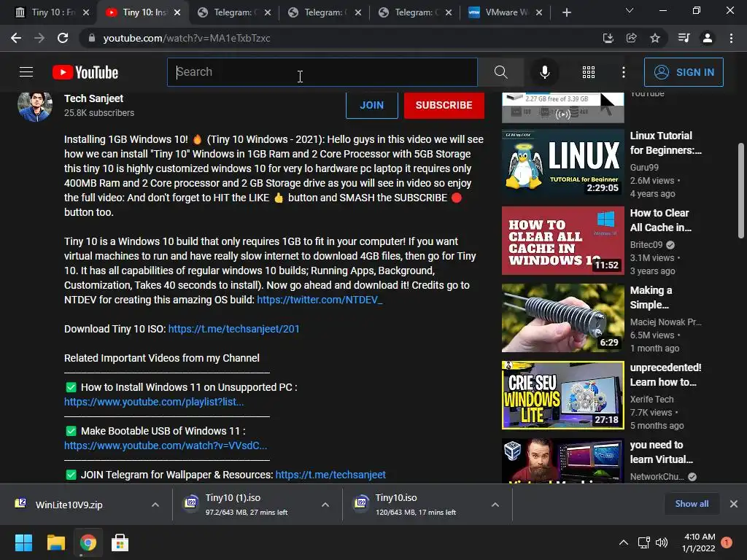747x560 pixels.
Task: Click the SUBSCRIBE button
Action: coord(444,105)
